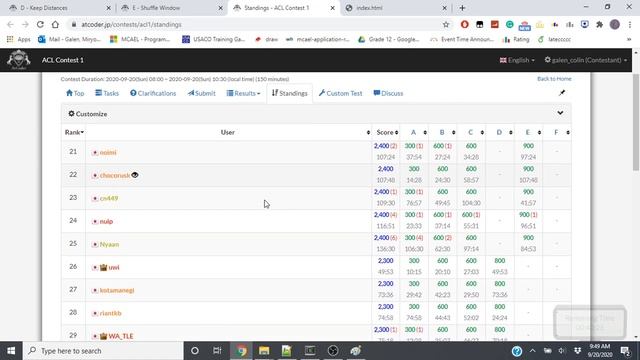The image size is (640, 360).
Task: Click the pin icon beside Discuss tab
Action: [x=562, y=93]
